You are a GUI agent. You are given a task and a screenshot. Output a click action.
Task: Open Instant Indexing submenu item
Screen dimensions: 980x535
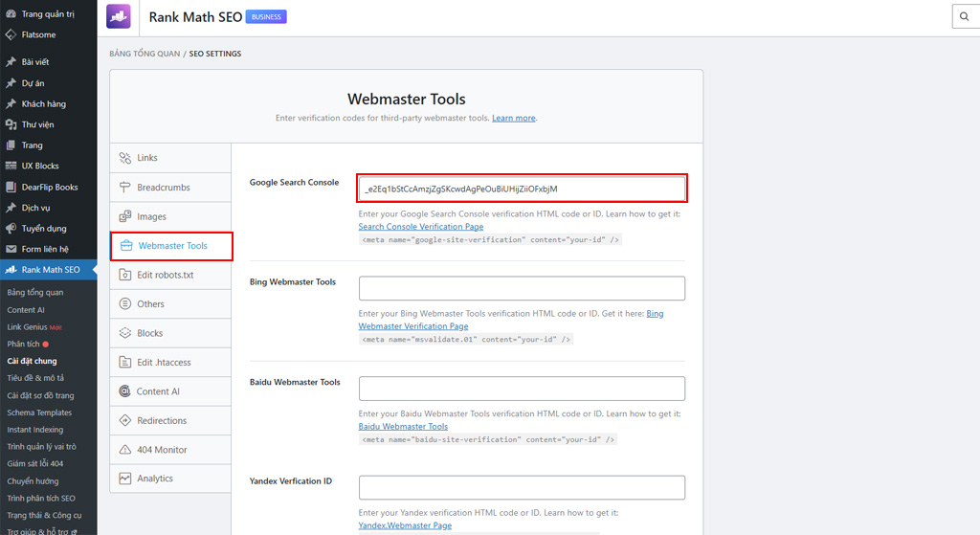[x=35, y=430]
